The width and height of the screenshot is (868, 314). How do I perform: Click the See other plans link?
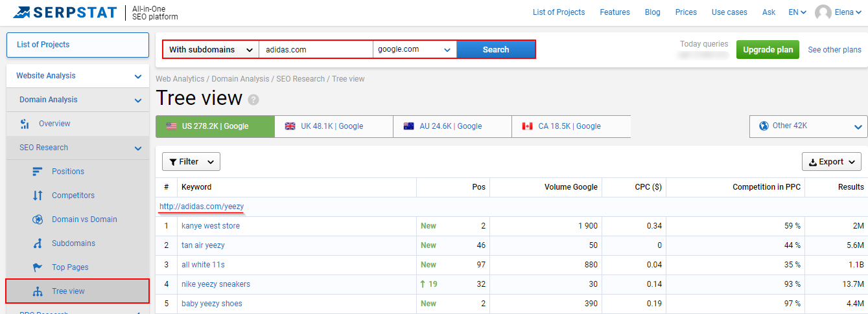tap(834, 50)
